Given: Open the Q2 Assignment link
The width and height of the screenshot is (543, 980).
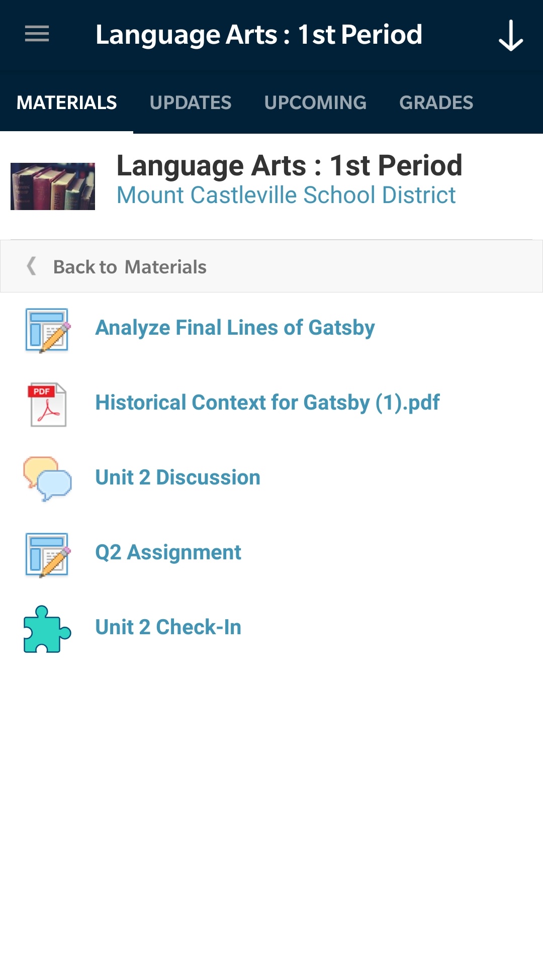Looking at the screenshot, I should 168,552.
